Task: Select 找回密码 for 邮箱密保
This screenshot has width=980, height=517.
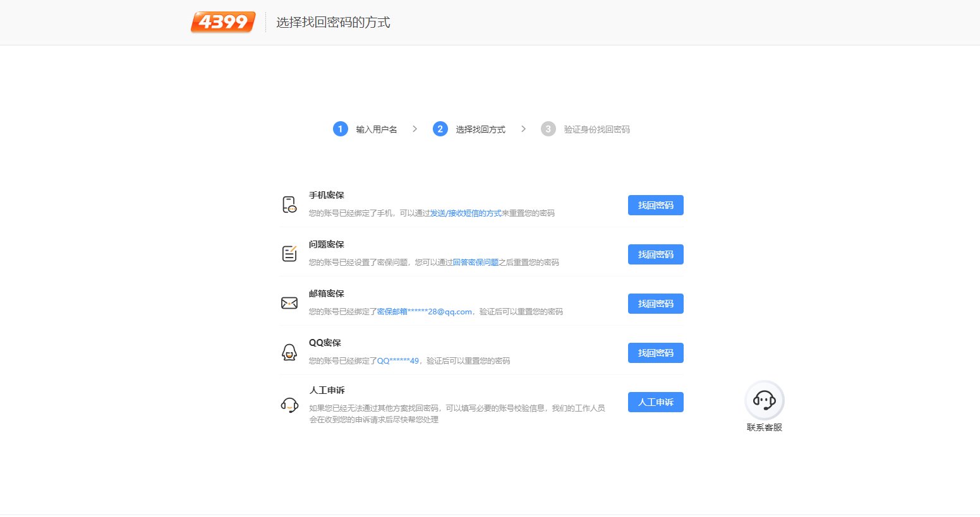Action: (655, 303)
